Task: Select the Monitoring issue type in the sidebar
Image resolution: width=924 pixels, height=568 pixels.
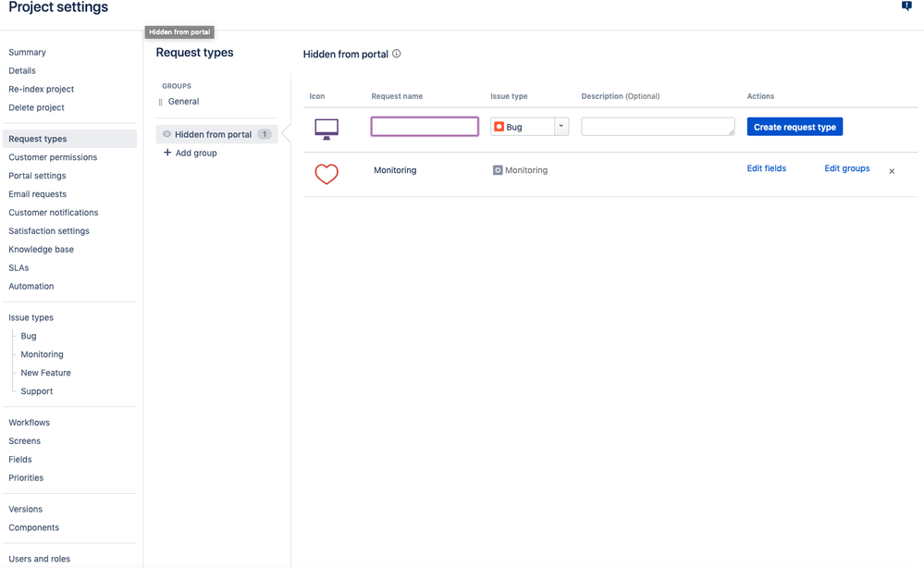Action: point(42,354)
